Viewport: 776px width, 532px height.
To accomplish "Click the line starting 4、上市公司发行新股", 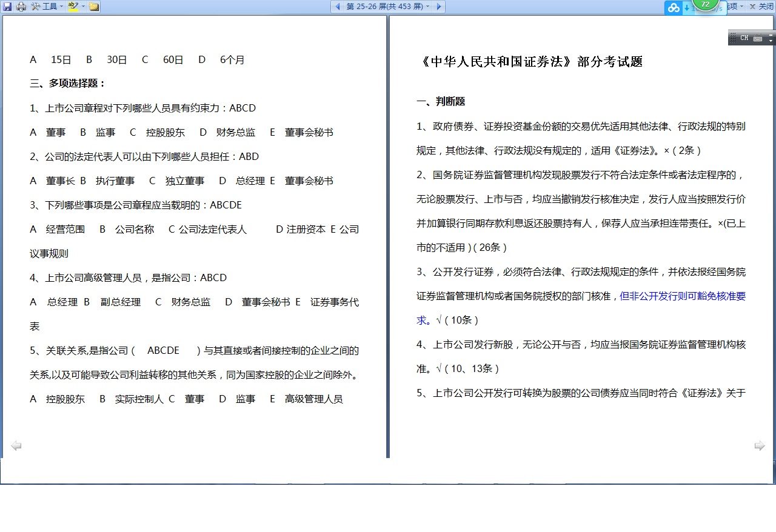I will [581, 344].
